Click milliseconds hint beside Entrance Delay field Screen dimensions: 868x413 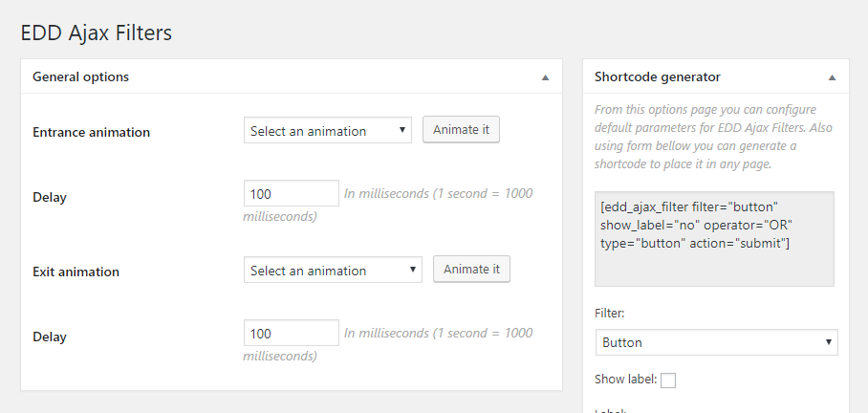388,205
